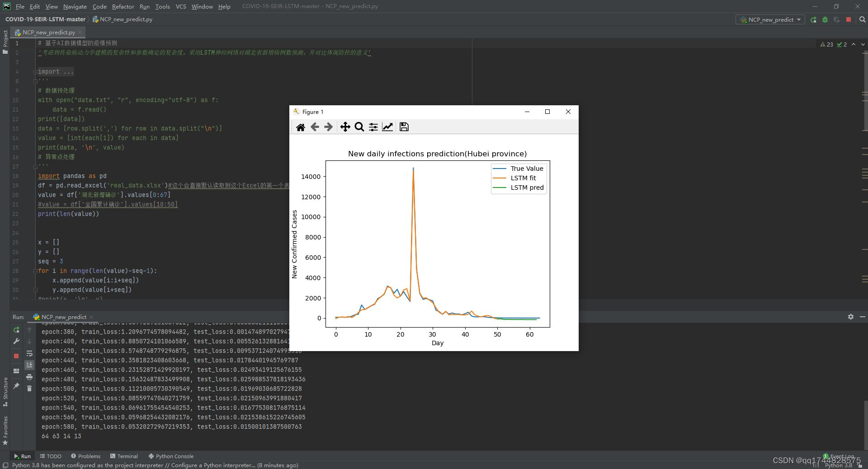Click COVID-19-SEIR-LSTM-master breadcrumb
Viewport: 868px width, 469px height.
45,19
